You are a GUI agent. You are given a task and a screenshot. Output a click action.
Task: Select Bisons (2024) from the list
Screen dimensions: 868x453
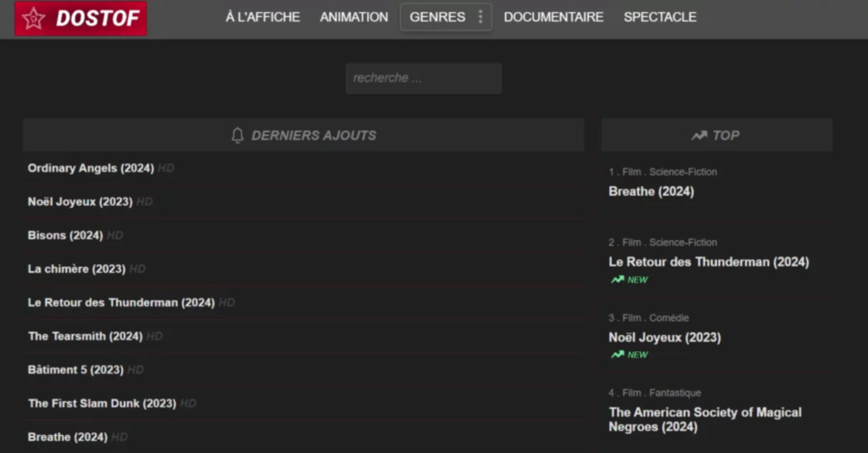coord(65,235)
